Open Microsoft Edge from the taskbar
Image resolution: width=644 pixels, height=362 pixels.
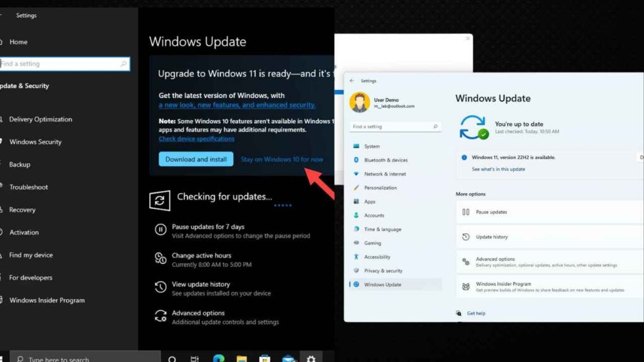pos(218,359)
